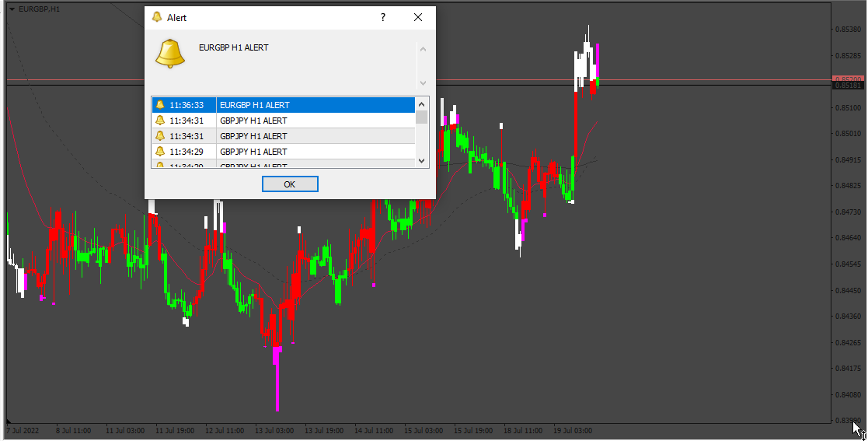Click the 0.84450 price axis label
Image resolution: width=868 pixels, height=441 pixels.
coord(848,290)
